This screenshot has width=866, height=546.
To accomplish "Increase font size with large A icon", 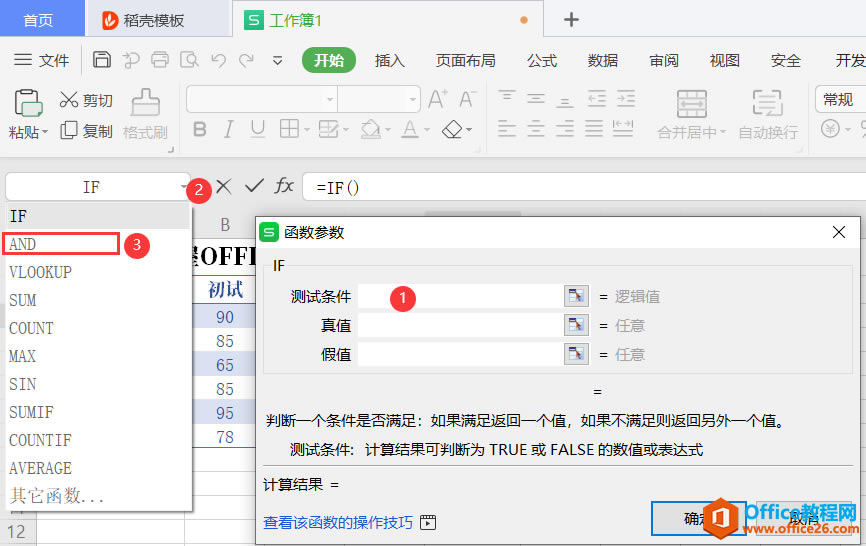I will pos(437,99).
